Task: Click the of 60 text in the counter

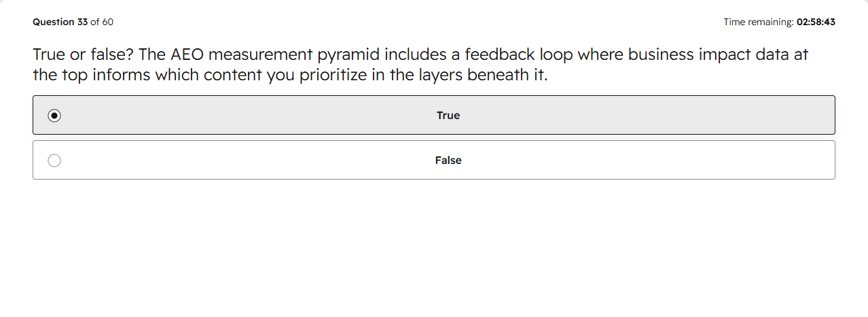Action: [102, 22]
